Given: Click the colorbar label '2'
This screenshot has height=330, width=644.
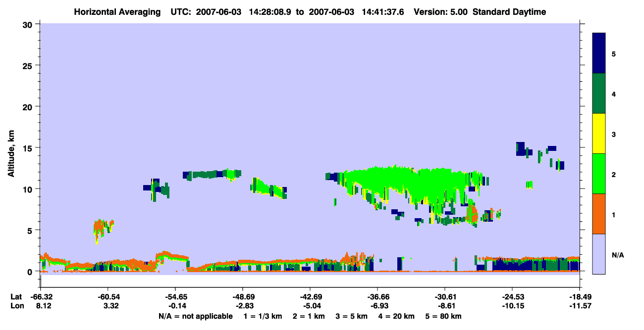Looking at the screenshot, I should (x=614, y=174).
